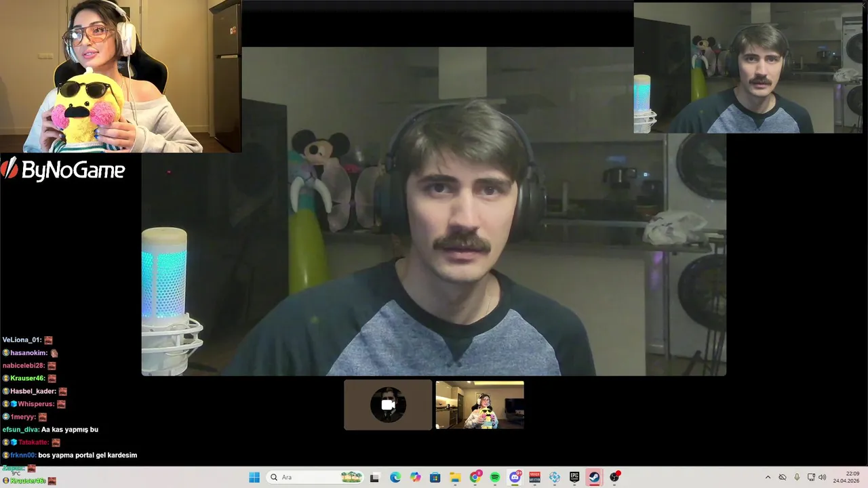
Task: Click chat message 'Aa kas yapmış bu'
Action: click(x=70, y=430)
